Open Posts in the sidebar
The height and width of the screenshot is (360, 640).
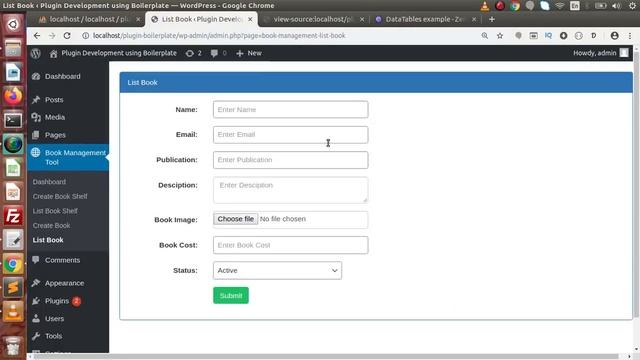click(54, 100)
